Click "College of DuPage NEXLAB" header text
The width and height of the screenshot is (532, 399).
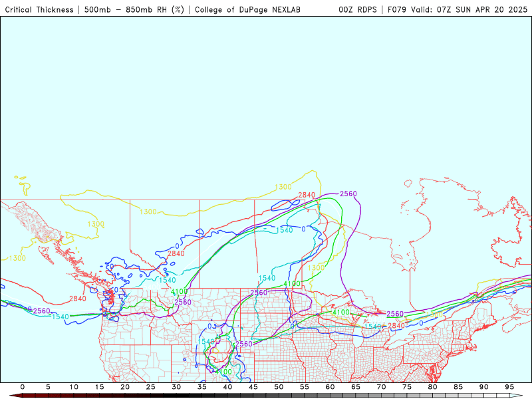pos(247,9)
